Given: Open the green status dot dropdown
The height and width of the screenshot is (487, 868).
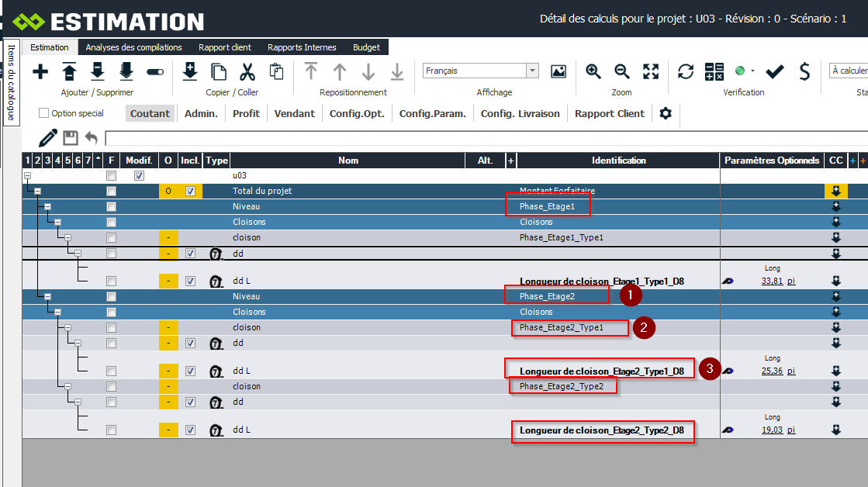Looking at the screenshot, I should point(744,71).
